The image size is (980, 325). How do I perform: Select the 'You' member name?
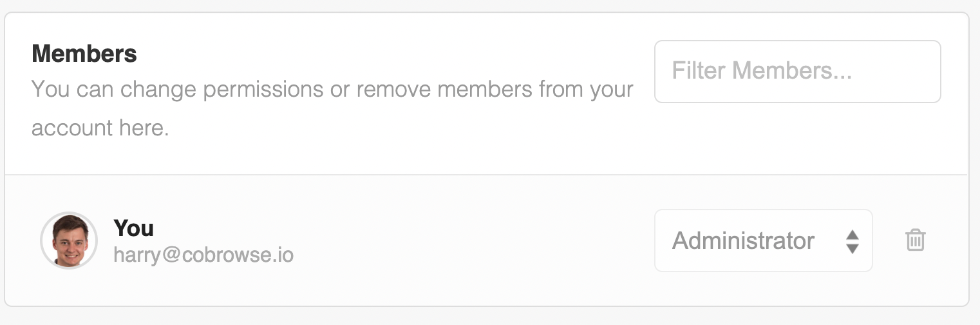pos(133,228)
